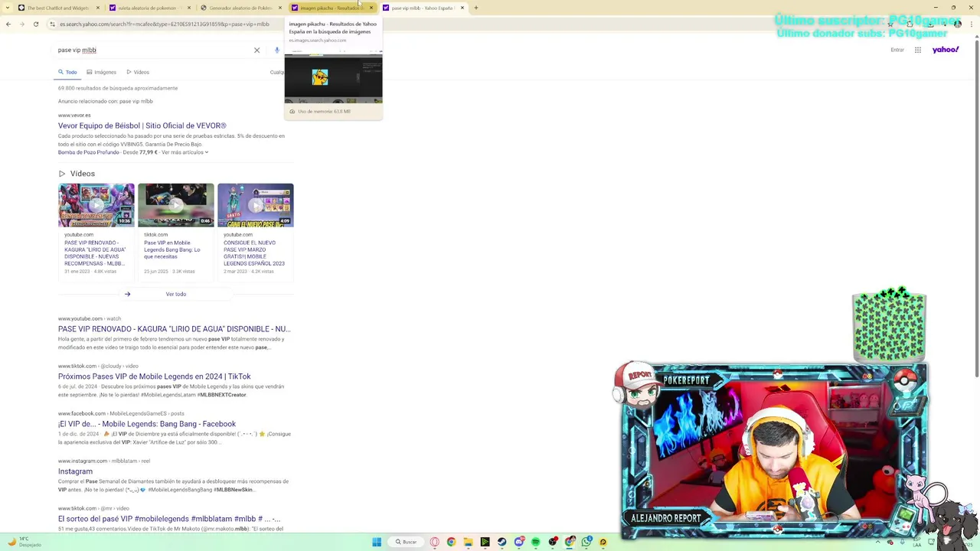Click taskbar 'Buscar' search box
The height and width of the screenshot is (551, 980).
coord(406,542)
